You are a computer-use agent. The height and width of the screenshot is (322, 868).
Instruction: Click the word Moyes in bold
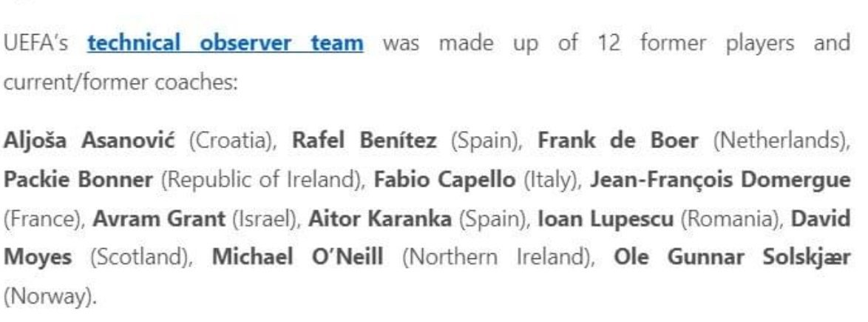38,258
